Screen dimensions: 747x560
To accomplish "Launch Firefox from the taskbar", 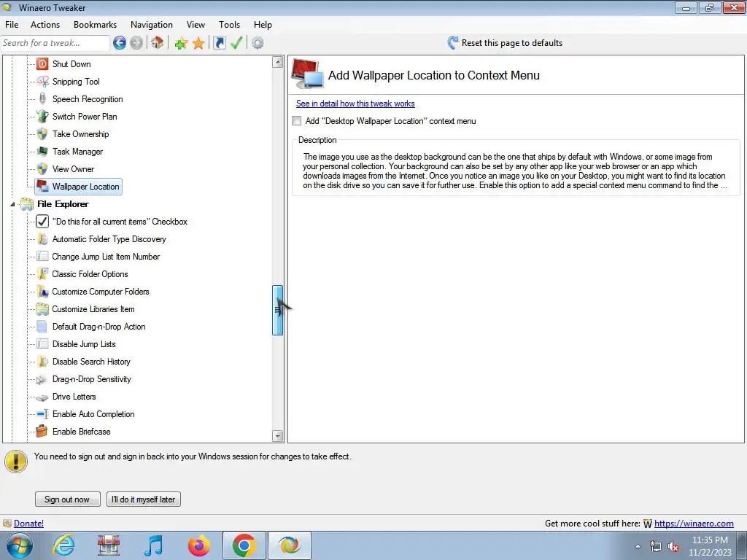I will tap(199, 545).
